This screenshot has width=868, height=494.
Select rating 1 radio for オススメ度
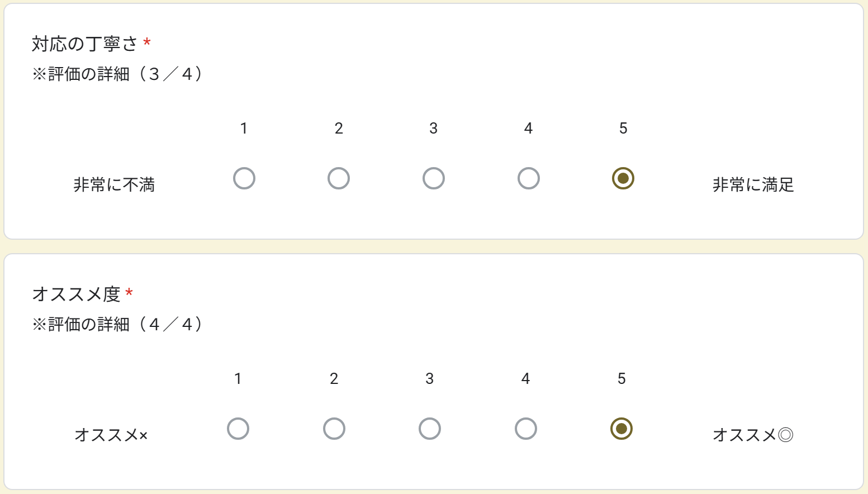[238, 429]
